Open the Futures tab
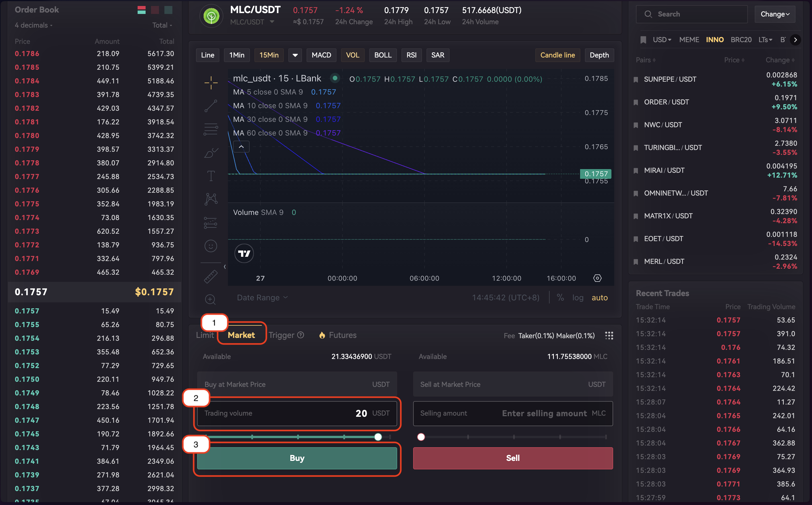Viewport: 812px width, 505px height. (x=338, y=335)
